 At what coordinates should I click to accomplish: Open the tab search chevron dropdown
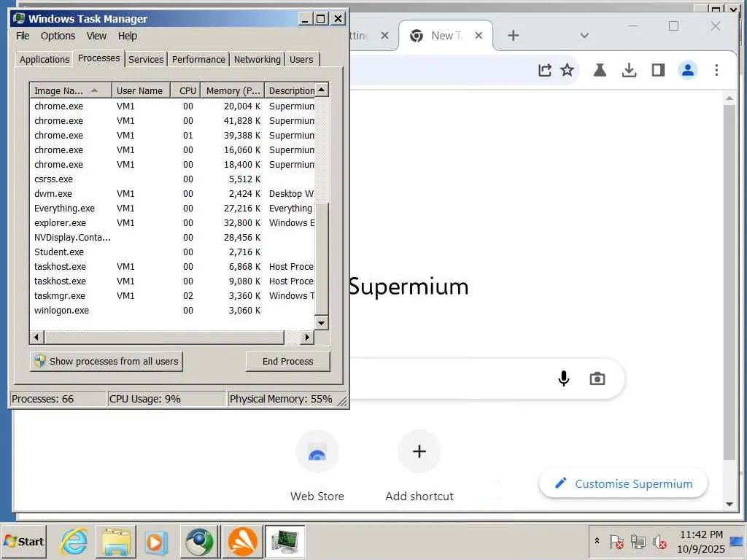pos(584,36)
